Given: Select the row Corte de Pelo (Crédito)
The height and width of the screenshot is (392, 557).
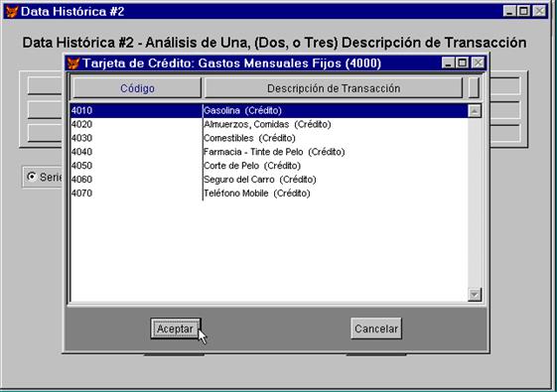Looking at the screenshot, I should point(269,166).
